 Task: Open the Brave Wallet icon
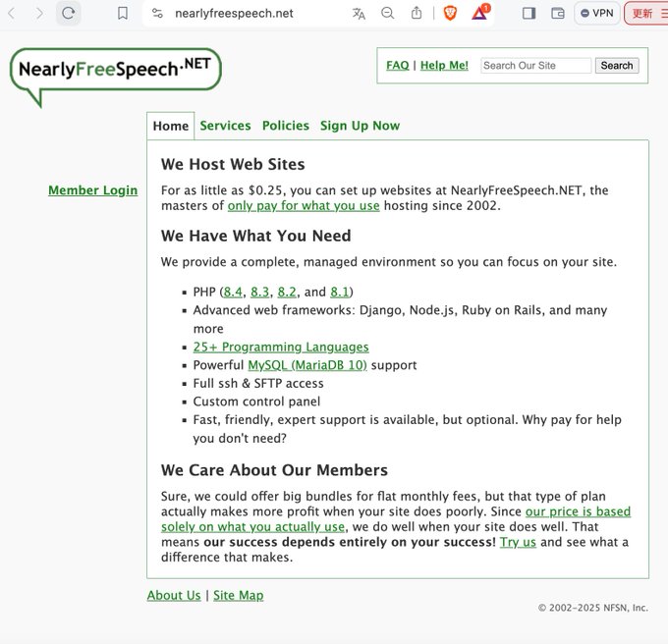(558, 14)
